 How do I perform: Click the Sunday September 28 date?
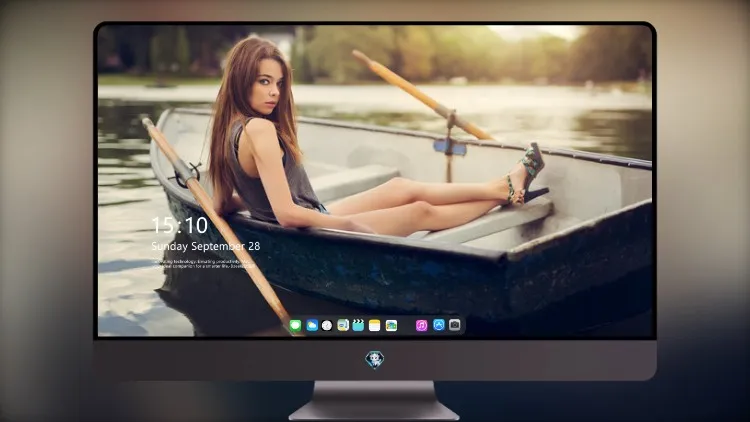point(206,246)
